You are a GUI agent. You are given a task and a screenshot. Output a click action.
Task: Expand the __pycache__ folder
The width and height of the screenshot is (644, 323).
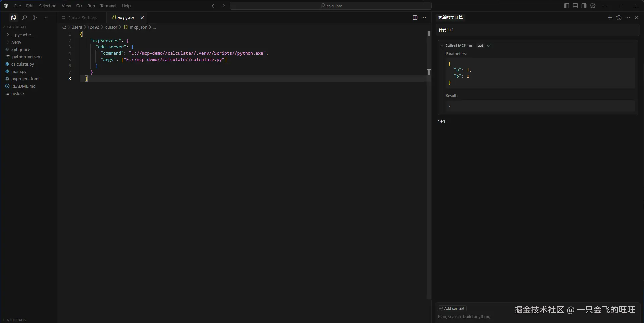[28, 35]
